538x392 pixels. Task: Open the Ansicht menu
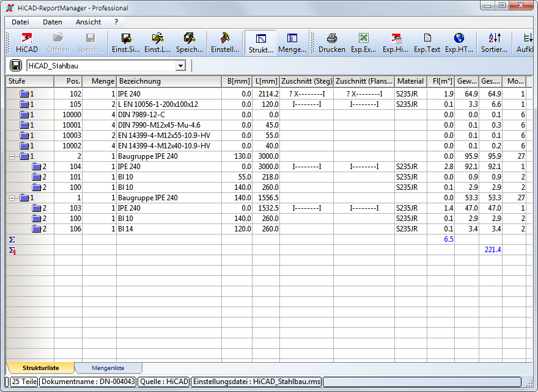tap(88, 22)
